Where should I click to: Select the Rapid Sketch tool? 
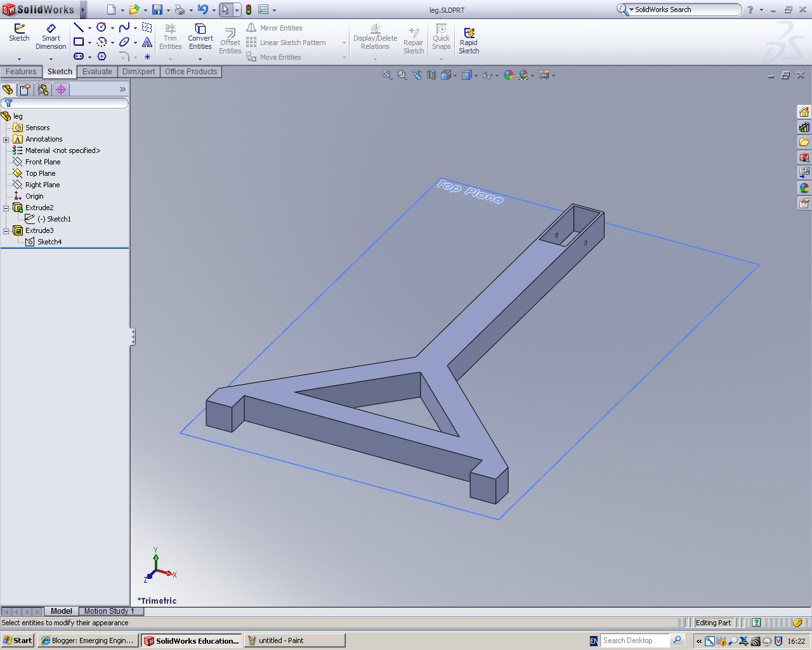pyautogui.click(x=469, y=38)
